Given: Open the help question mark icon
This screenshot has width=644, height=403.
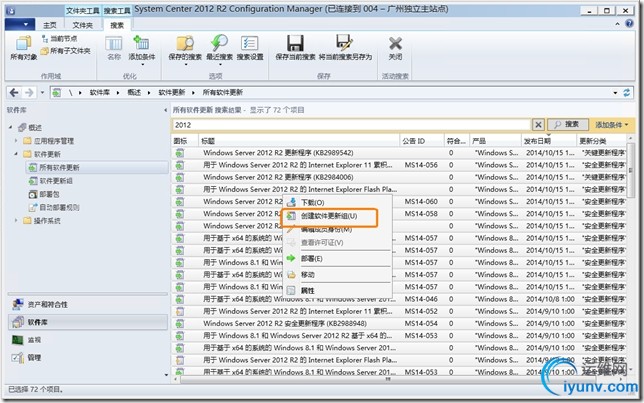Looking at the screenshot, I should pos(629,23).
